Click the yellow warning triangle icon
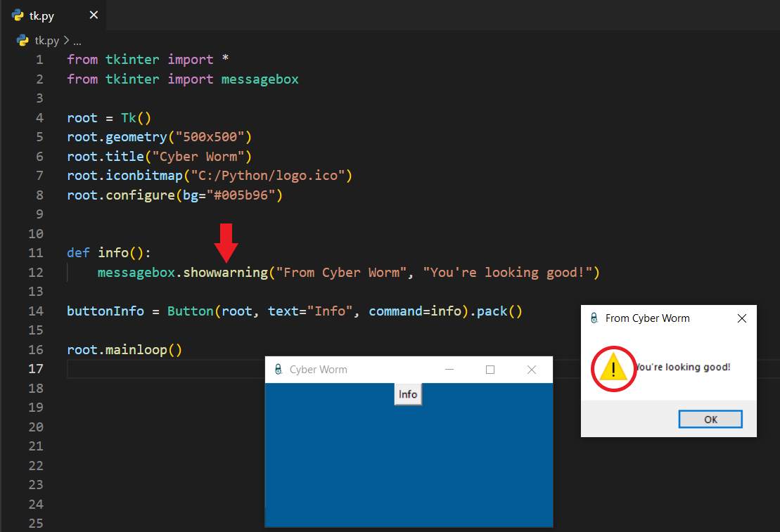780x532 pixels. pyautogui.click(x=614, y=368)
